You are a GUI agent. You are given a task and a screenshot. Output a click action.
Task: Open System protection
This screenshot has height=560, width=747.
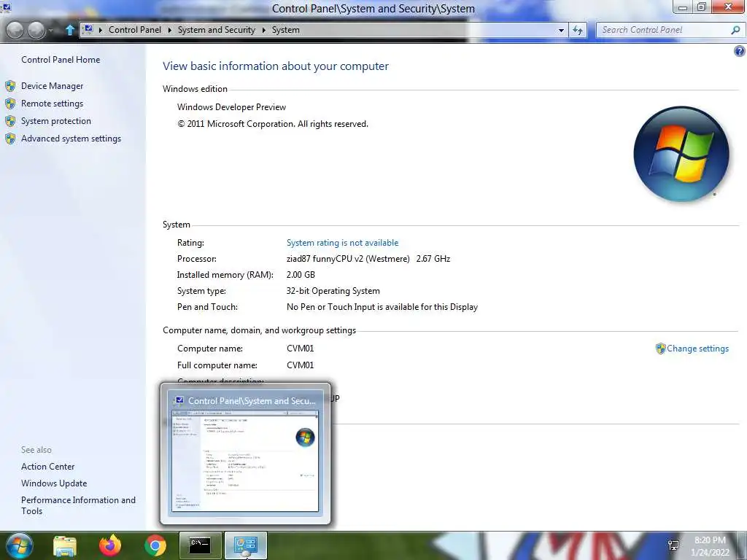(55, 121)
